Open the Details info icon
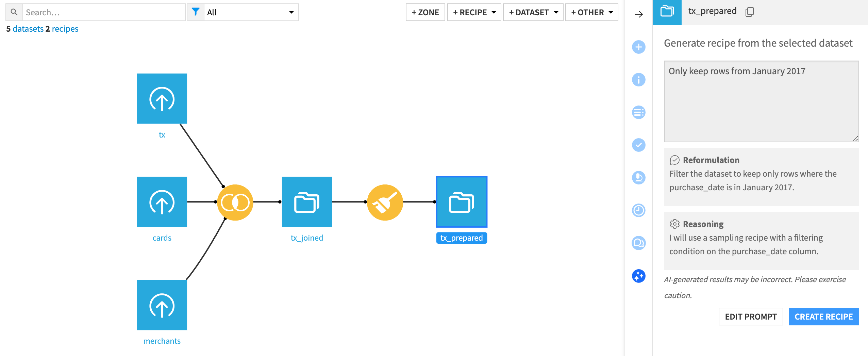868x356 pixels. click(638, 80)
